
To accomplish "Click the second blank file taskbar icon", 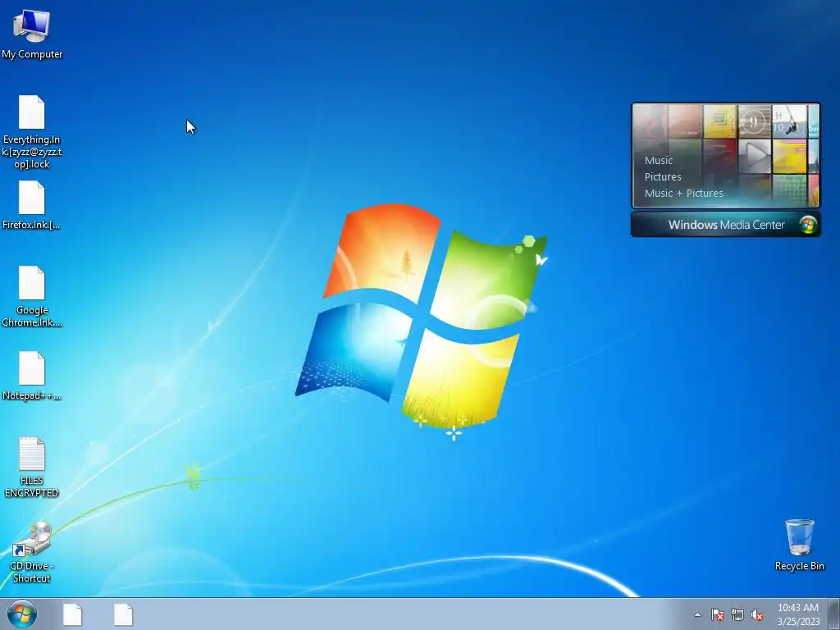I will click(123, 614).
